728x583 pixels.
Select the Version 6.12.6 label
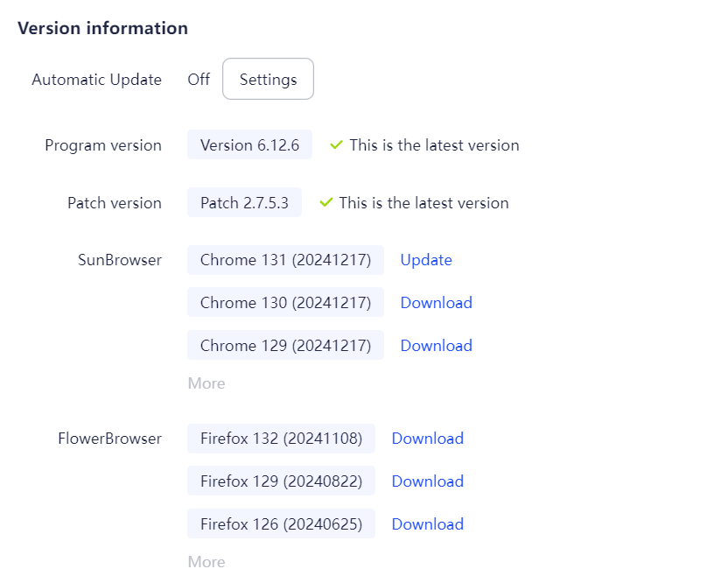(249, 145)
